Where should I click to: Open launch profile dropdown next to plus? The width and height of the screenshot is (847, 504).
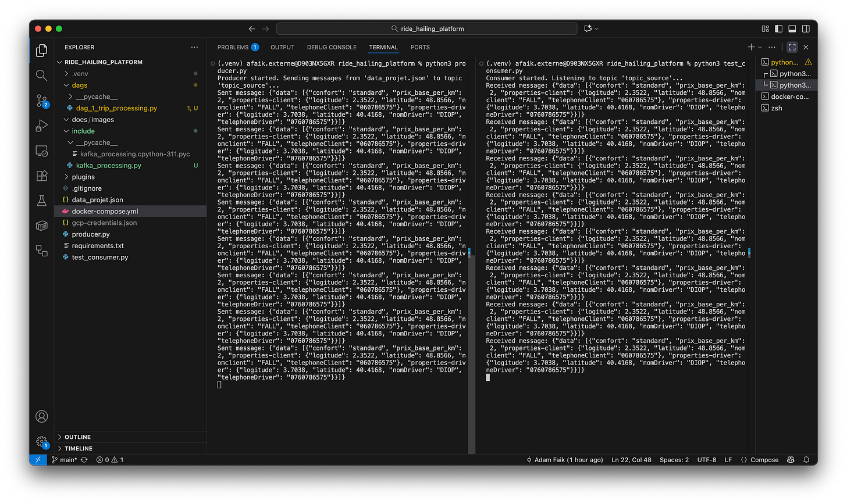pyautogui.click(x=760, y=47)
